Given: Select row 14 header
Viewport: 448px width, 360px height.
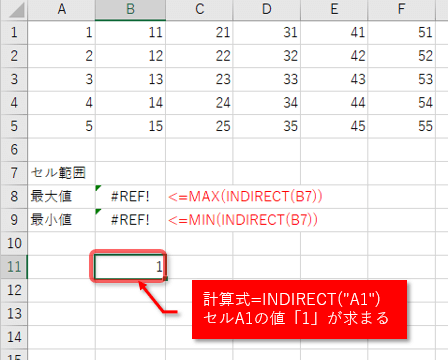Looking at the screenshot, I should (14, 337).
